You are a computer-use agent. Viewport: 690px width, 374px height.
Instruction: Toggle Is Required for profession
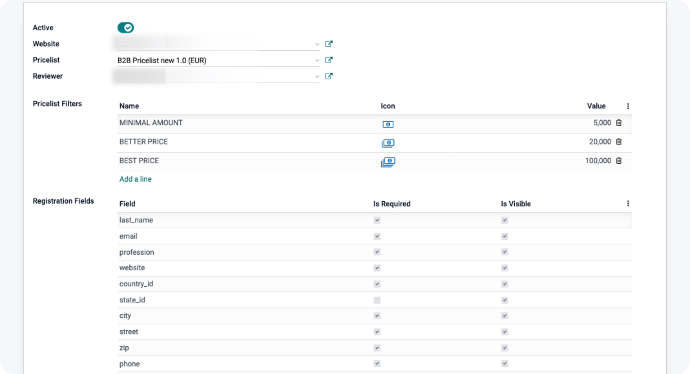tap(377, 252)
